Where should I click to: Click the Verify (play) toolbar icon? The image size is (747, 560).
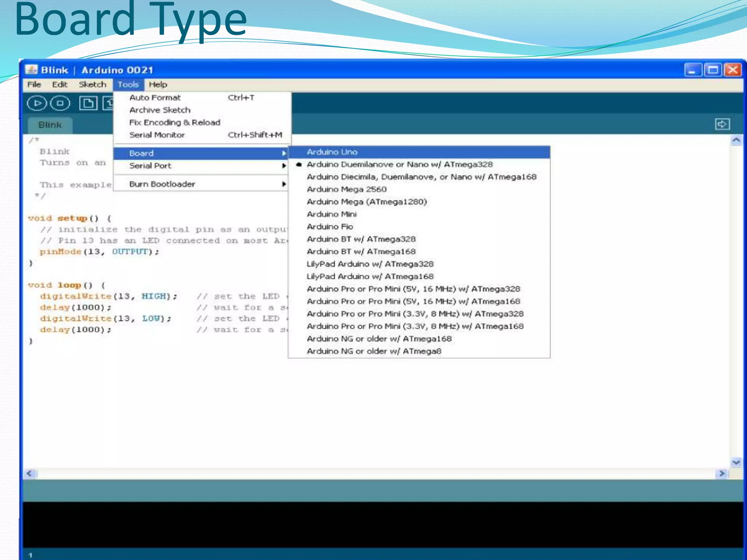pos(37,104)
